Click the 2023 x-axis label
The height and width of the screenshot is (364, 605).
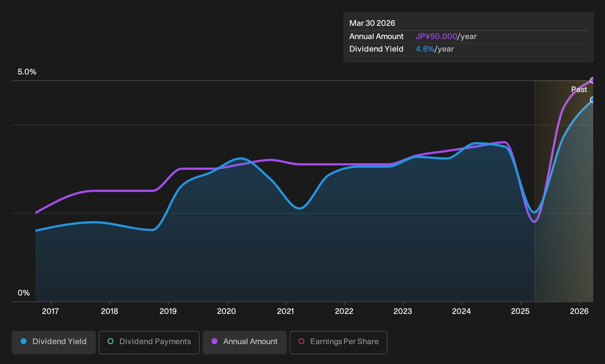(x=403, y=311)
